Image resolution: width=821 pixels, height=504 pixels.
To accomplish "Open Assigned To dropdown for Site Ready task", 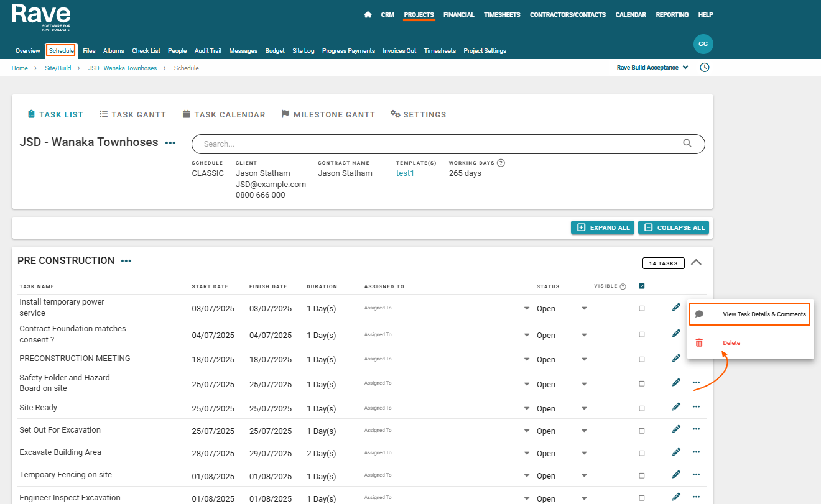I will point(526,408).
